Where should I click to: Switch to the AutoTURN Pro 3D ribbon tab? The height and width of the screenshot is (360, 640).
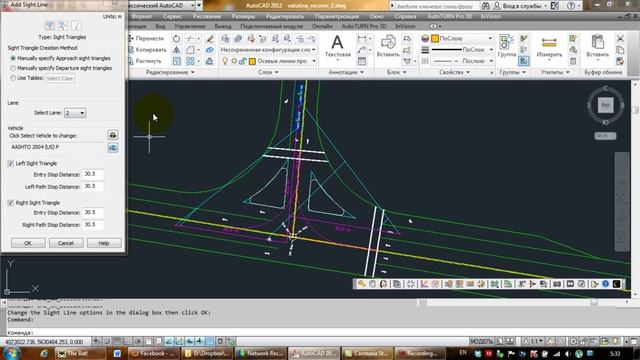364,26
